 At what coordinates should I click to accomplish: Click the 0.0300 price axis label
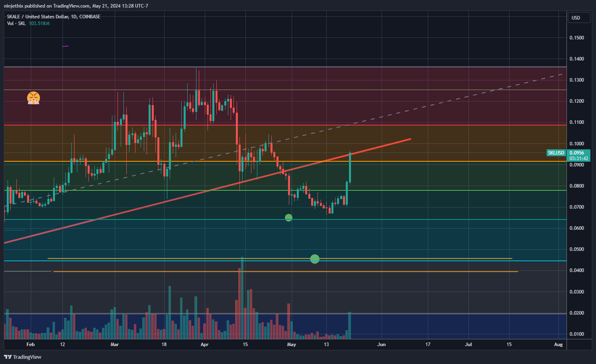(577, 292)
